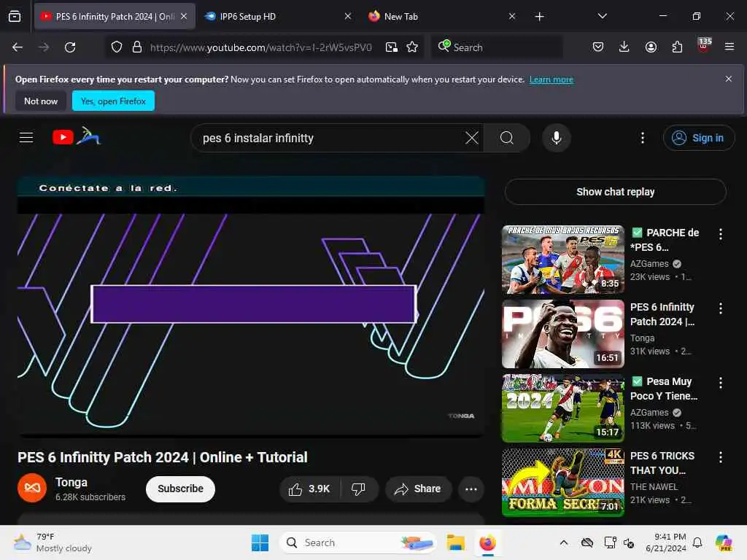Like the video with 3.9K likes

pyautogui.click(x=309, y=489)
